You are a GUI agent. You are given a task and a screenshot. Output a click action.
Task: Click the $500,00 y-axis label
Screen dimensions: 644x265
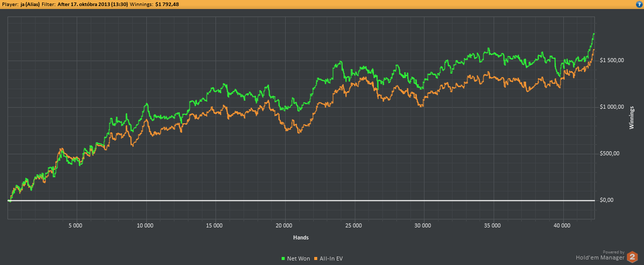point(609,154)
